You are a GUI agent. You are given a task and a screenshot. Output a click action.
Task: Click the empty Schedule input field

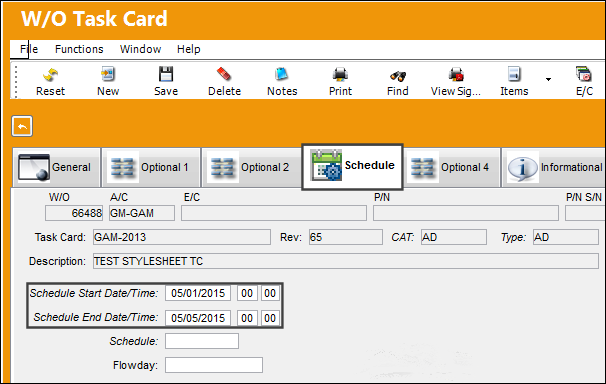coord(202,341)
